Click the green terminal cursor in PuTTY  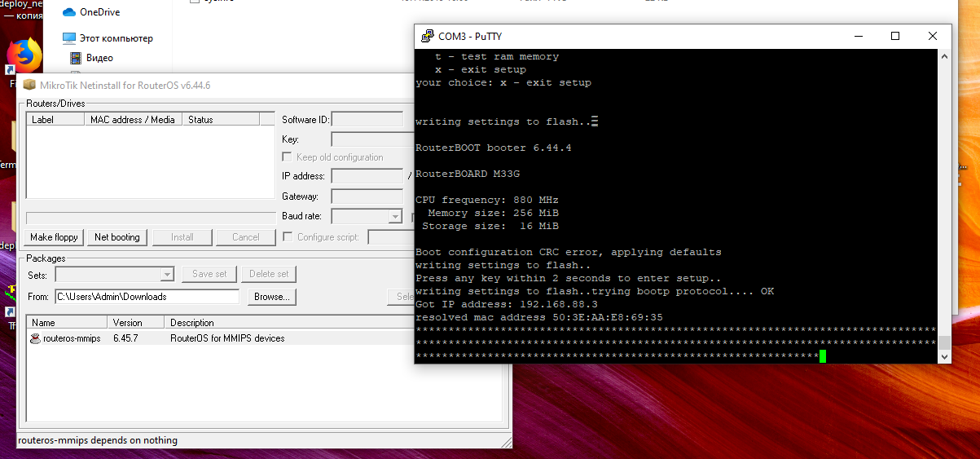tap(823, 356)
